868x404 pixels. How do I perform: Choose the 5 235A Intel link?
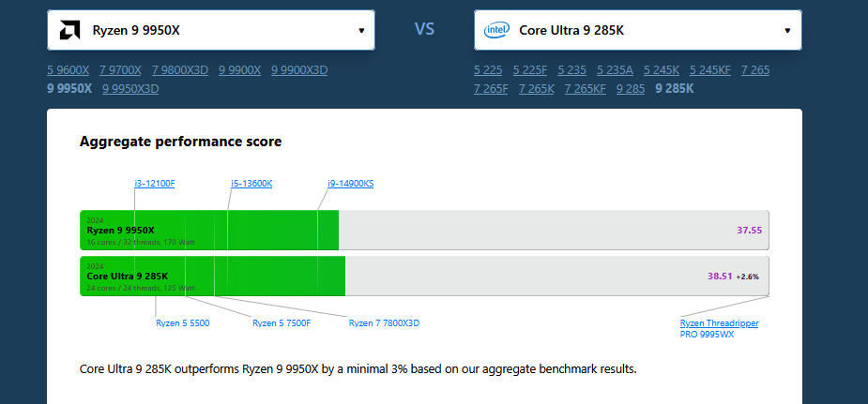coord(615,70)
